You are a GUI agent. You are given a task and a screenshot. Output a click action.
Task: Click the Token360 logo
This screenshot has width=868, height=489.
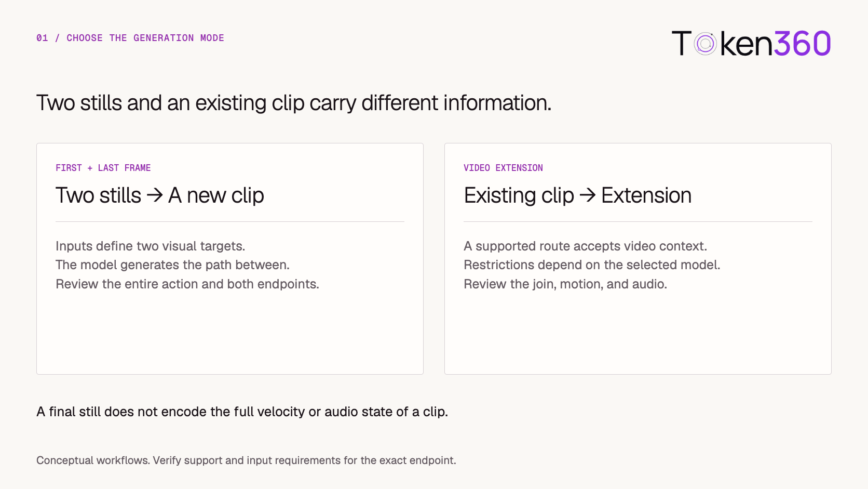[751, 43]
